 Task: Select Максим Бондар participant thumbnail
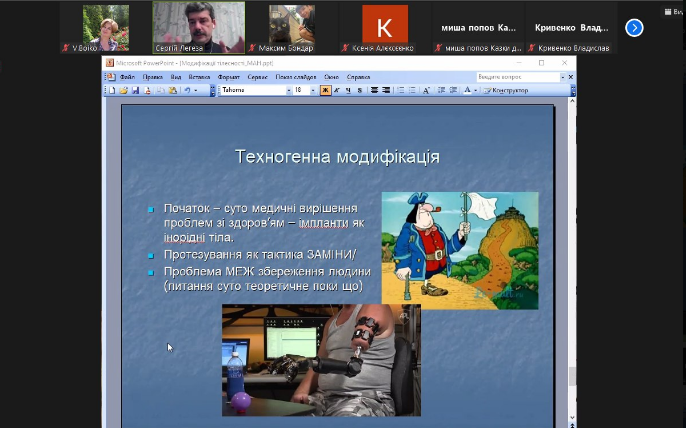[x=292, y=28]
